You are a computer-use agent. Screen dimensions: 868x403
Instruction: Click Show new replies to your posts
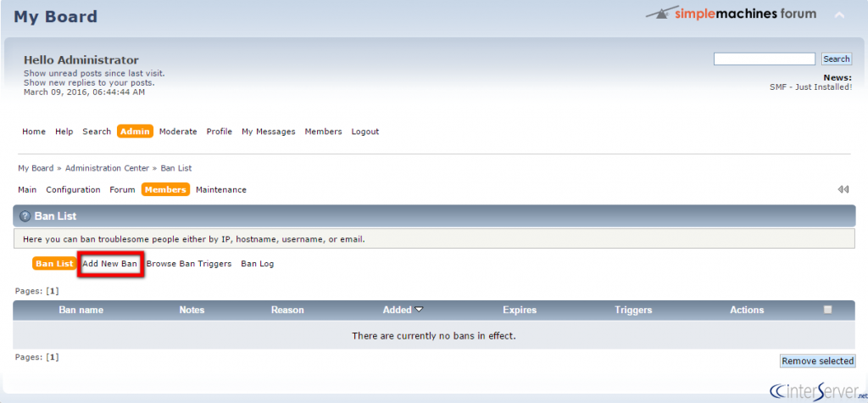89,82
